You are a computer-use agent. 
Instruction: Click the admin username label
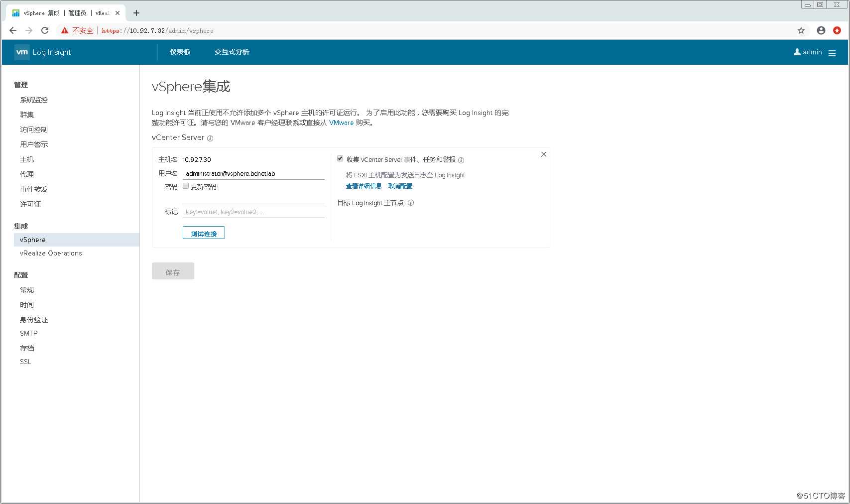[812, 52]
